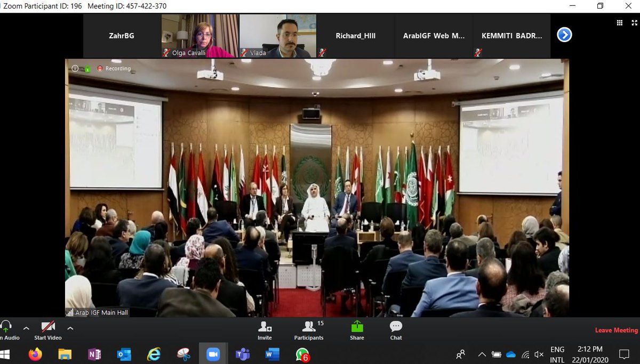Mute the system speaker in the tray

[538, 354]
